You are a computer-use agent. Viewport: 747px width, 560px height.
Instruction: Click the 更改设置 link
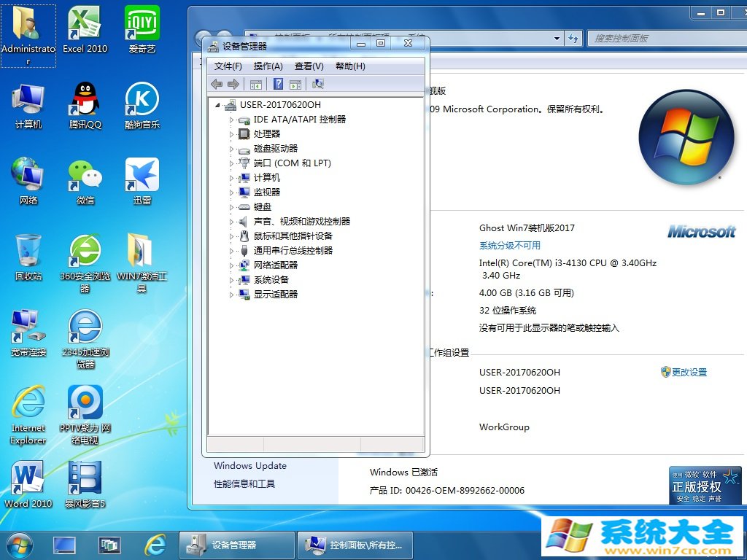click(x=689, y=372)
